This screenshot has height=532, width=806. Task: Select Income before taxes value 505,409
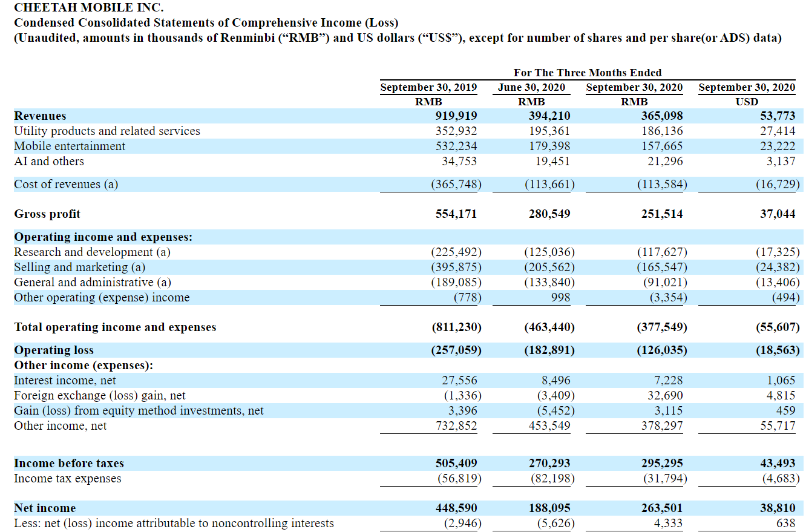click(x=456, y=463)
